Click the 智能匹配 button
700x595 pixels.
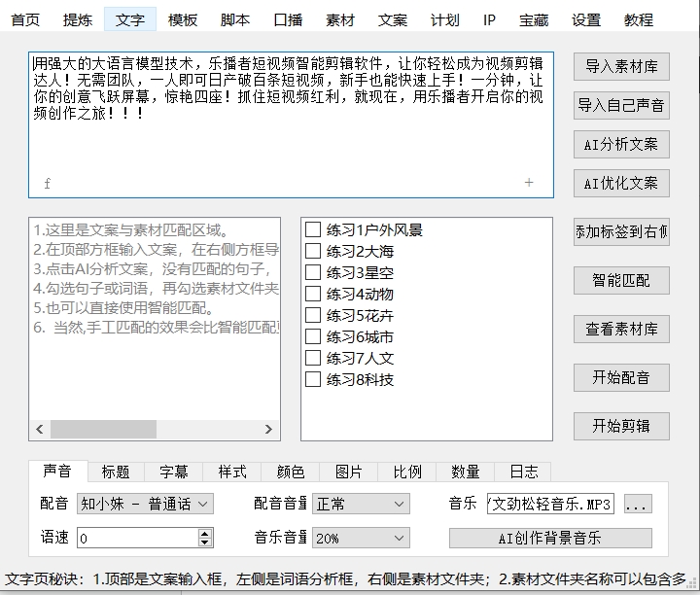pos(620,281)
